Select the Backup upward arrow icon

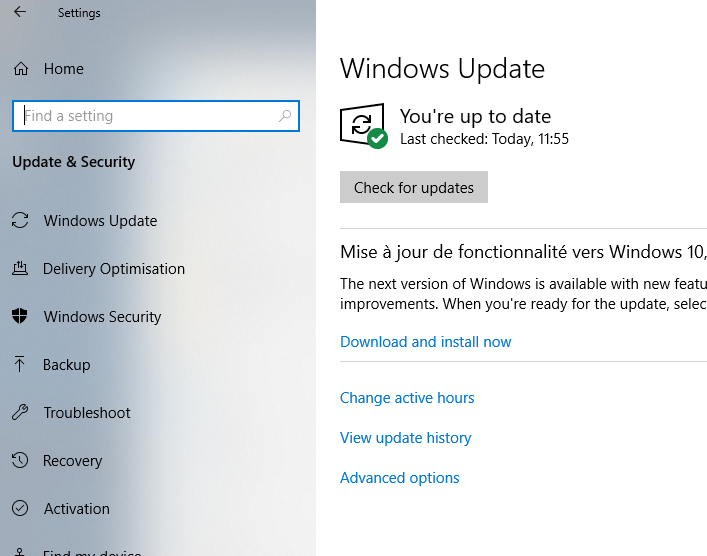click(20, 365)
